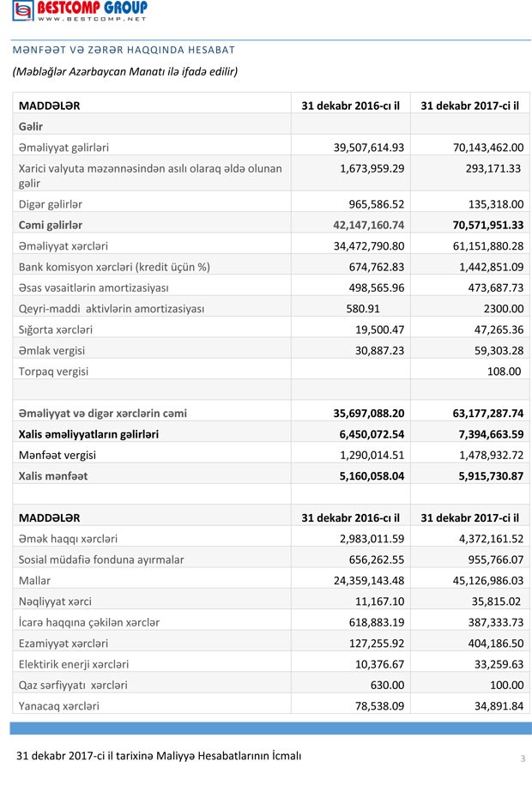
Task: Select the 'MADDƏLƏR' header in the first table
Action: (x=50, y=106)
